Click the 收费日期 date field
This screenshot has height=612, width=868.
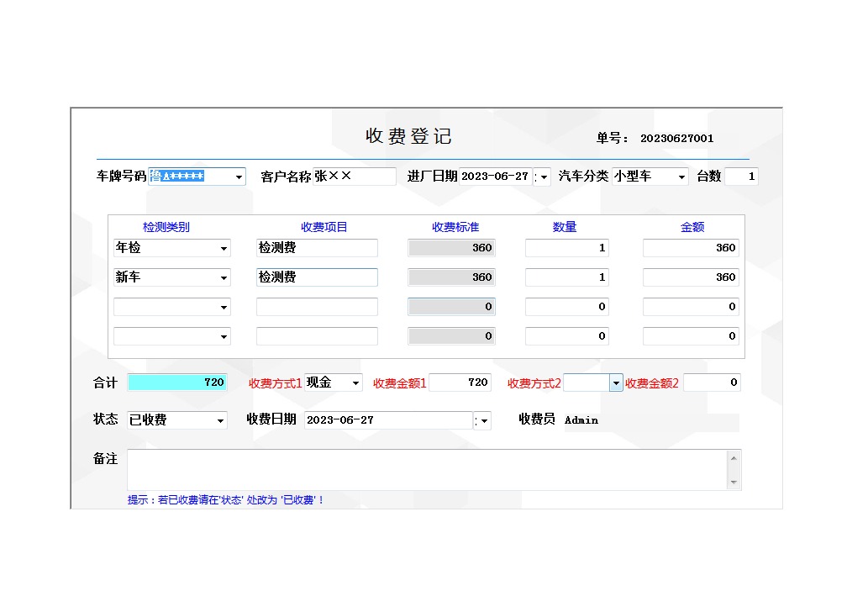388,419
